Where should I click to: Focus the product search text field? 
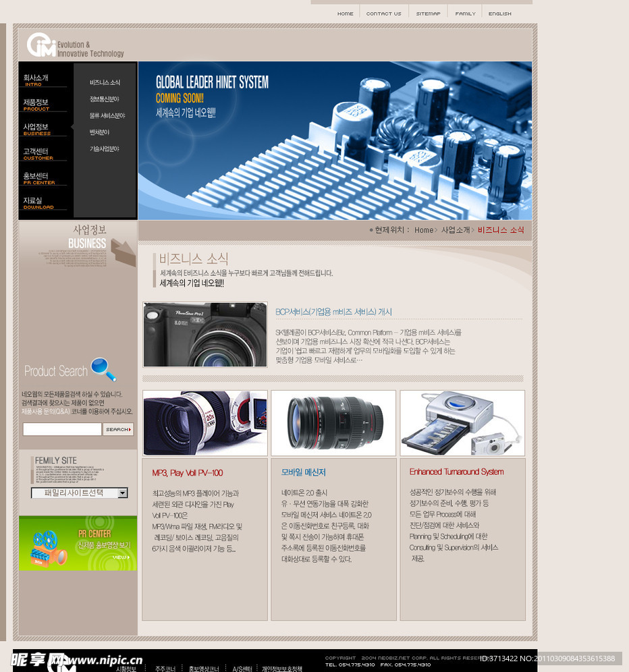point(62,429)
